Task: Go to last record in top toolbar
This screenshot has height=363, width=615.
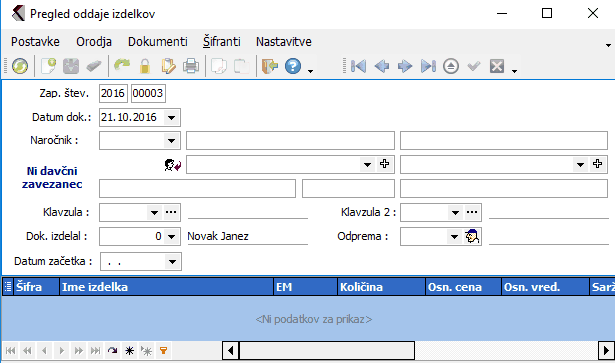Action: point(428,66)
